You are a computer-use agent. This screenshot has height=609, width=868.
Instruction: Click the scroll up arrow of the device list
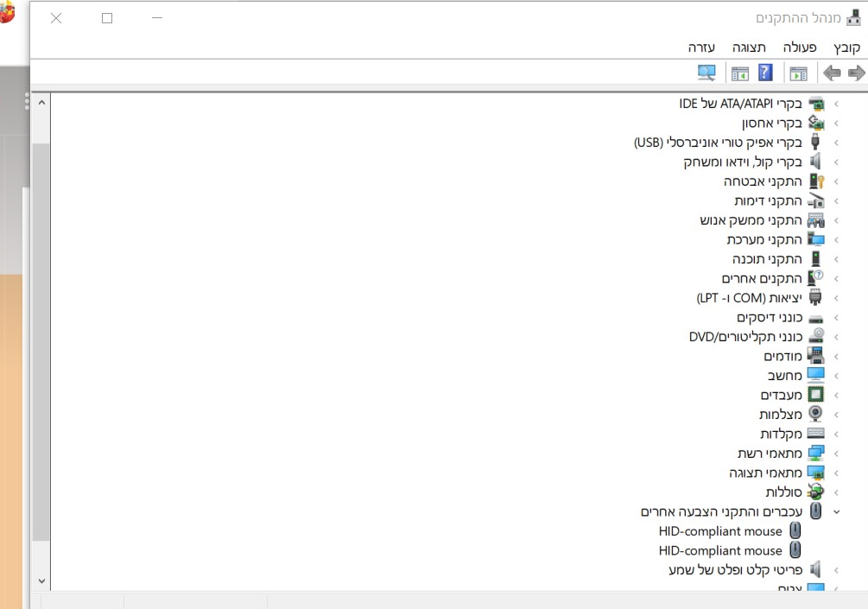pyautogui.click(x=41, y=103)
